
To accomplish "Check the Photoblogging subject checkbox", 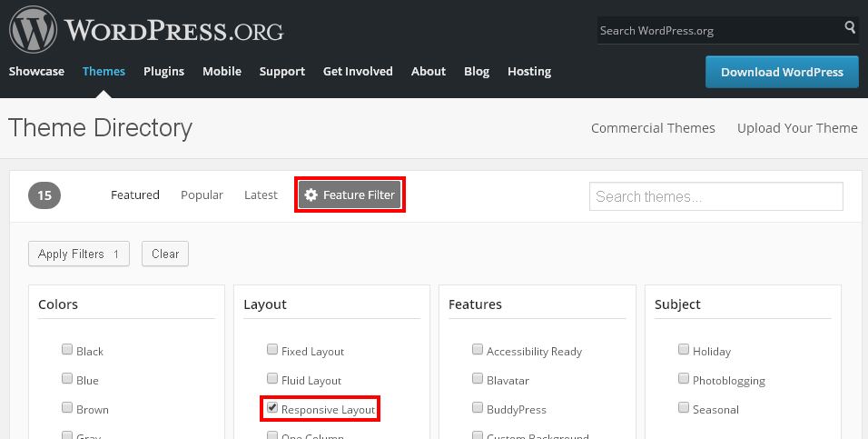I will (684, 378).
